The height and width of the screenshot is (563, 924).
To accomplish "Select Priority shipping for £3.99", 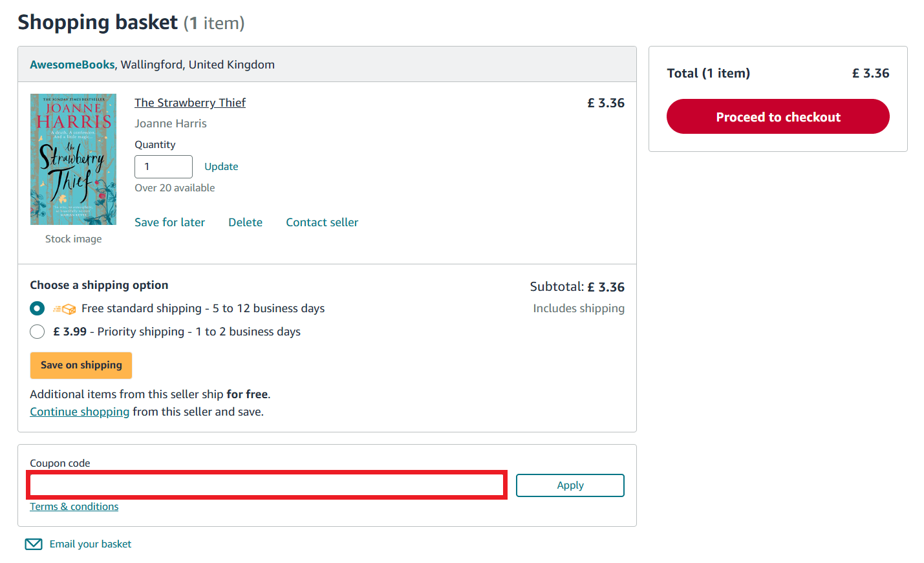I will pyautogui.click(x=37, y=332).
